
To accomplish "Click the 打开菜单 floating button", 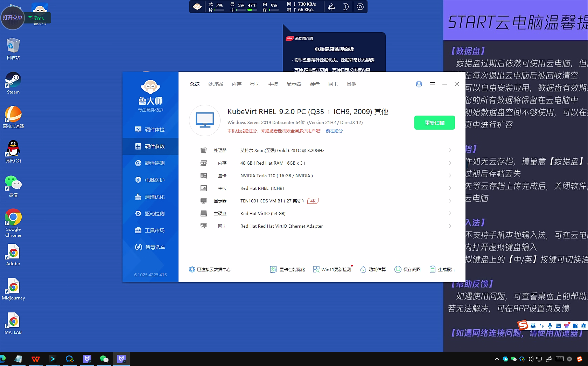I will (13, 18).
